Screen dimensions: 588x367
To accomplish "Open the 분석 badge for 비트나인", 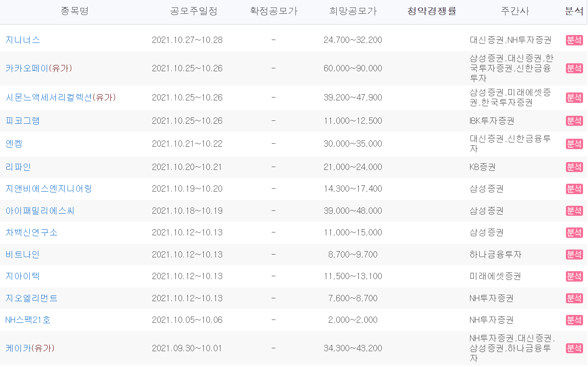I will point(574,255).
